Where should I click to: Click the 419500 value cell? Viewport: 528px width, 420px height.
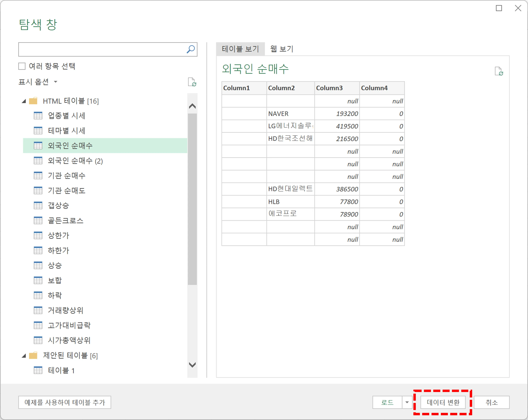(x=337, y=126)
